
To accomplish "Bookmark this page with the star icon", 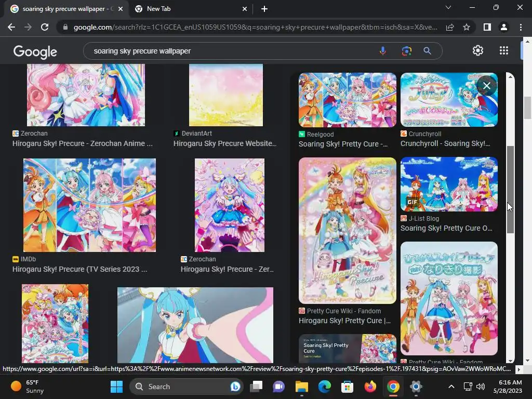I will click(467, 27).
